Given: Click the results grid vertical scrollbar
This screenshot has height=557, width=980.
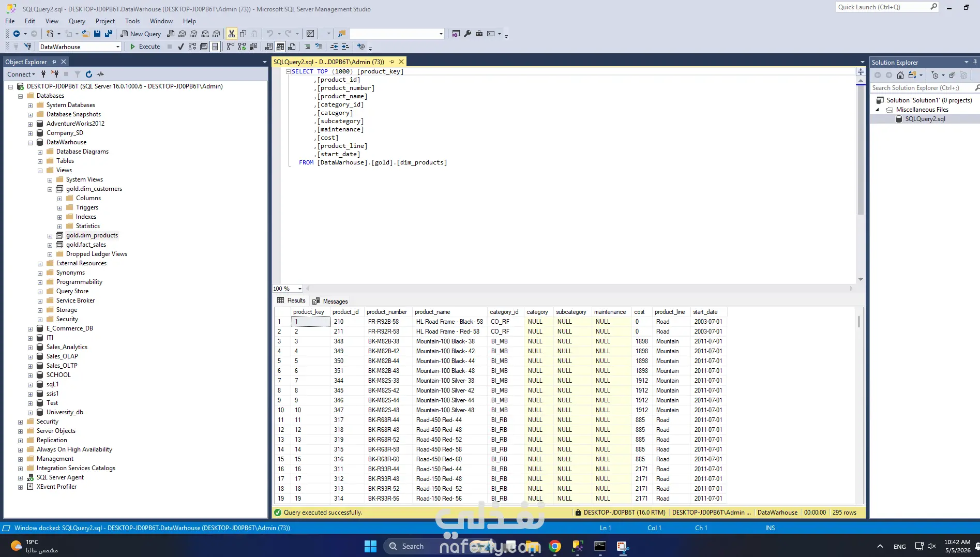Looking at the screenshot, I should (860, 405).
